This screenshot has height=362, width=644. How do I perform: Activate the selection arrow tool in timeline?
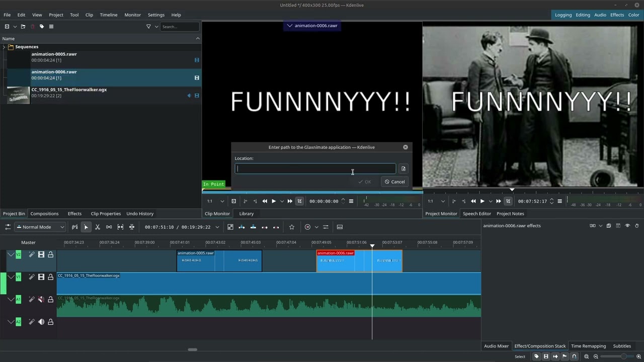tap(86, 227)
